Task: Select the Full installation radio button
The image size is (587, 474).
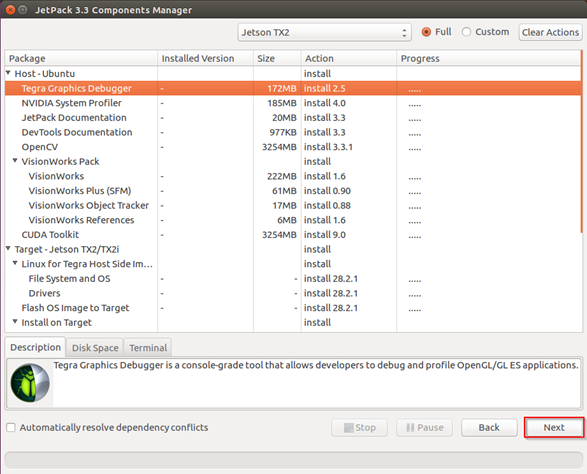Action: [426, 32]
